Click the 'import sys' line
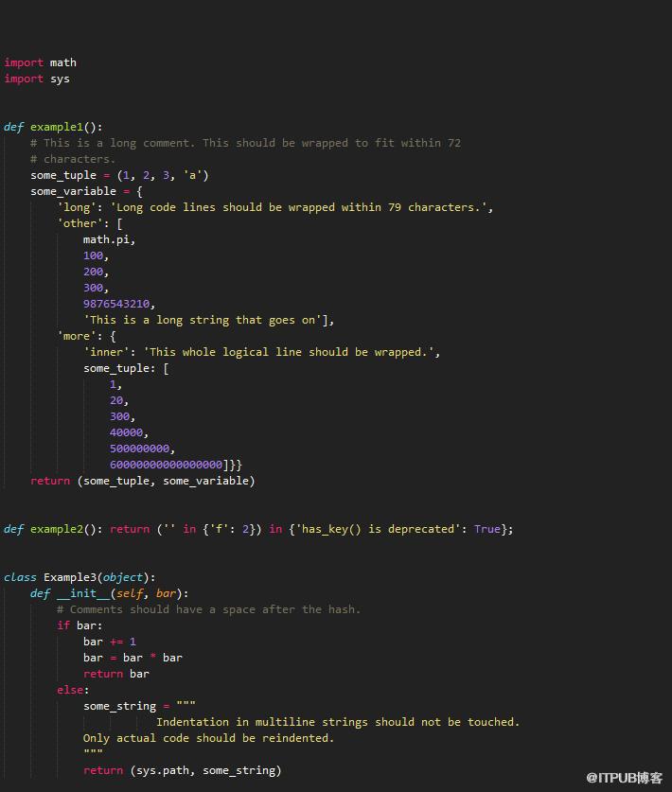 click(x=37, y=79)
